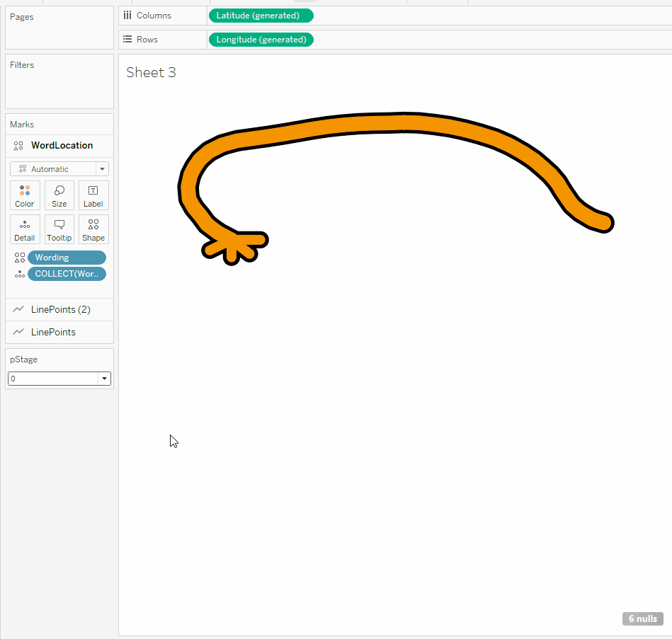
Task: Click the Latitude (generated) pill on Columns
Action: click(260, 16)
